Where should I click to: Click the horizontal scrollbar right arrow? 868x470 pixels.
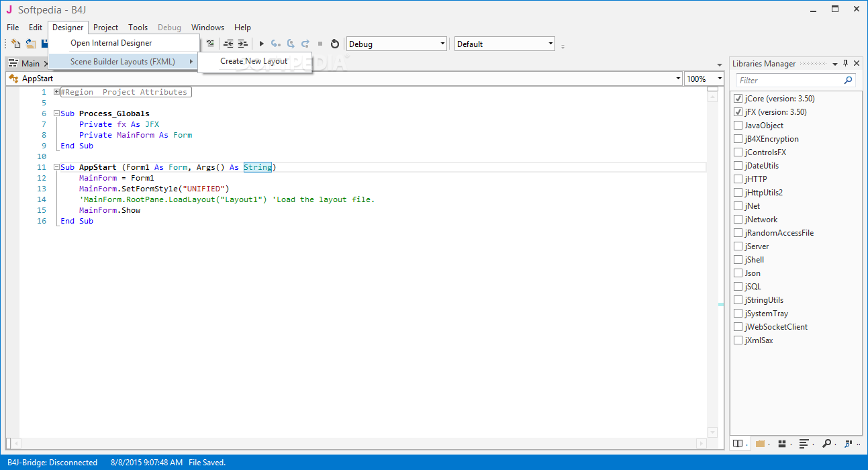point(701,443)
